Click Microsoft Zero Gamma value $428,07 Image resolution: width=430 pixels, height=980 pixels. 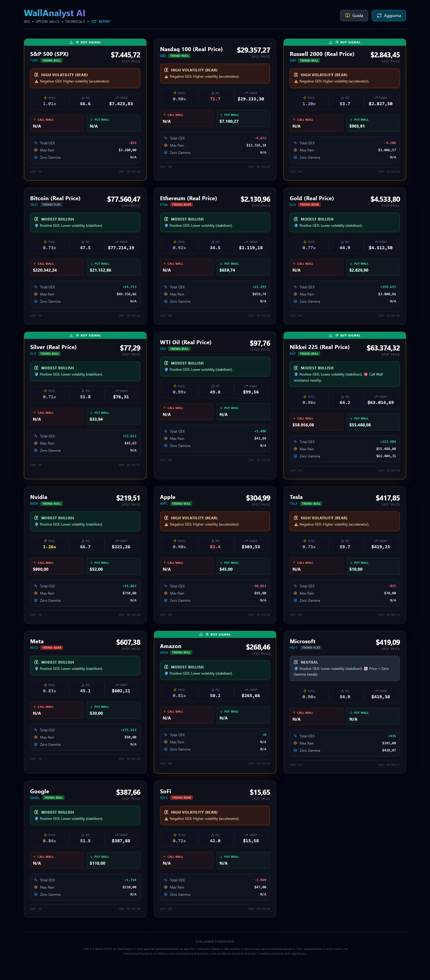[389, 750]
